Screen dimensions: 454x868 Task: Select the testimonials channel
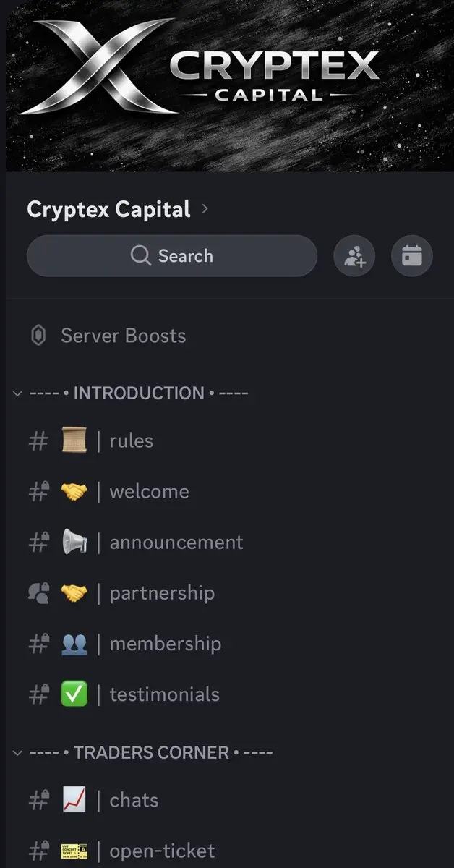click(x=164, y=694)
